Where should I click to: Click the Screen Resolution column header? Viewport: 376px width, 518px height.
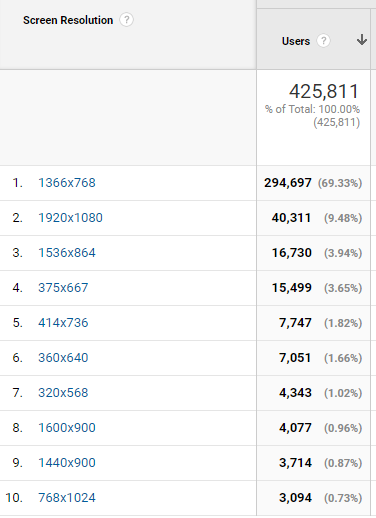point(68,20)
